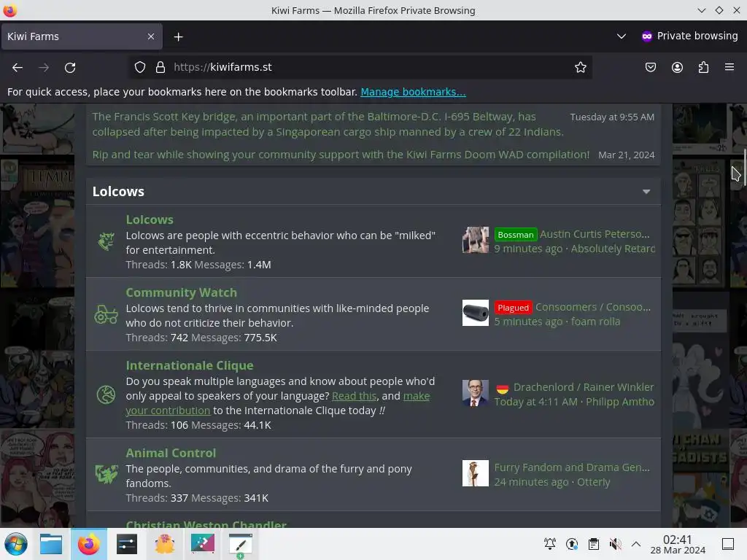Open a new tab with the plus button

[x=178, y=36]
